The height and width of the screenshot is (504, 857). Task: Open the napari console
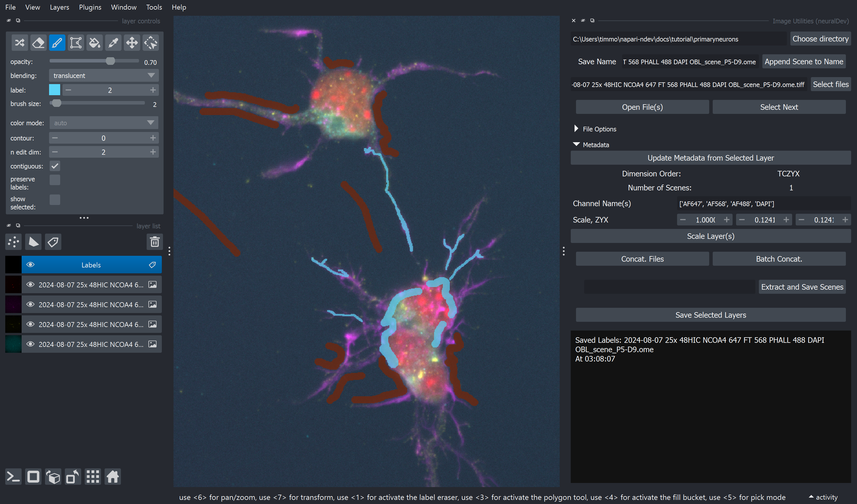click(x=14, y=477)
